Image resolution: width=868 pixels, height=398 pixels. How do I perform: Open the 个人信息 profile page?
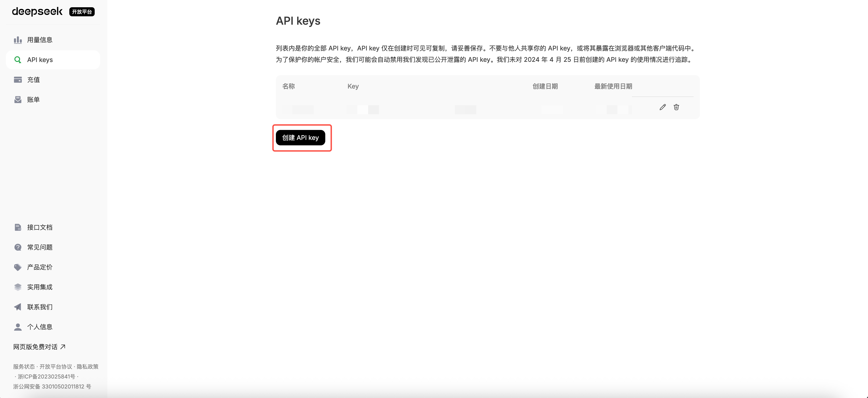[x=39, y=327]
